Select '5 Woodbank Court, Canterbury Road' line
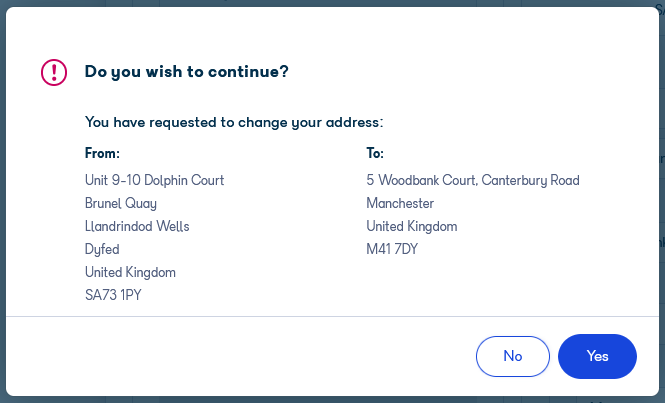The image size is (665, 403). [473, 180]
